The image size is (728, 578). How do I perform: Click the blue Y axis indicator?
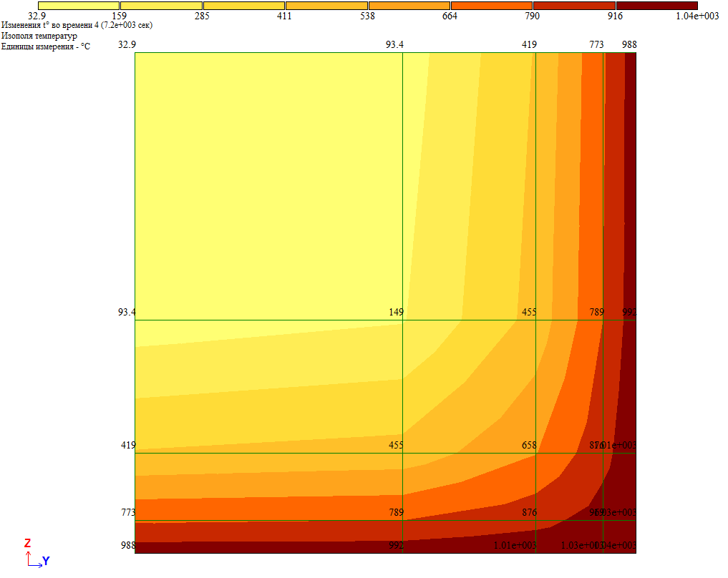click(x=45, y=562)
